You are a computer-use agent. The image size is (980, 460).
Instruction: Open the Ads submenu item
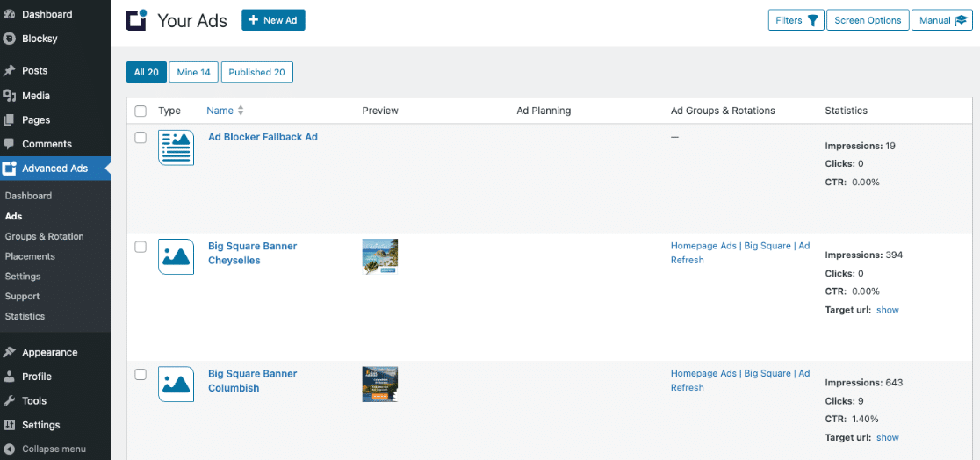click(13, 216)
